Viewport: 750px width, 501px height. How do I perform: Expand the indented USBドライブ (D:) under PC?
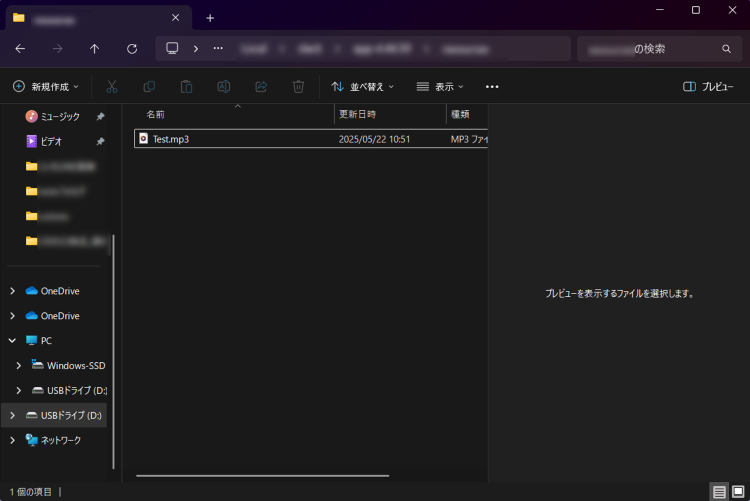(x=19, y=390)
